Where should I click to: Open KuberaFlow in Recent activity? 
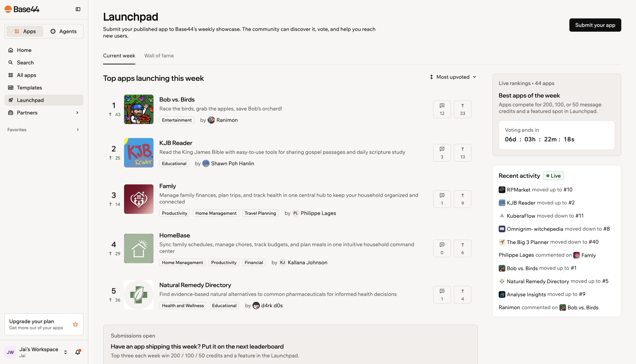click(x=521, y=216)
